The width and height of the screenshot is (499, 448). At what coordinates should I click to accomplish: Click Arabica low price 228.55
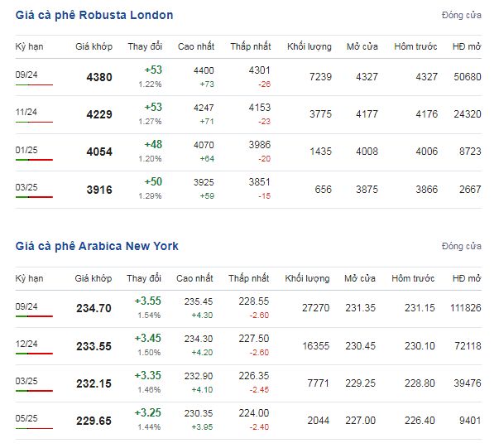pos(254,301)
